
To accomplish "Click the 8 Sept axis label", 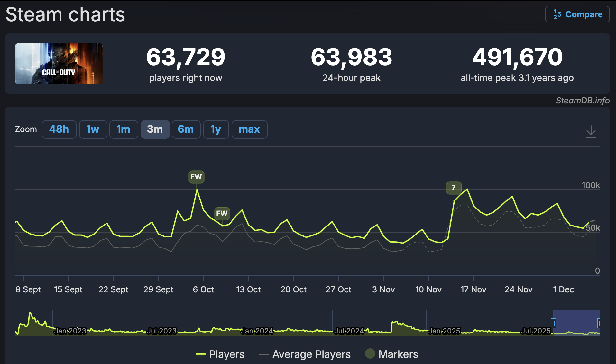I will (x=28, y=289).
